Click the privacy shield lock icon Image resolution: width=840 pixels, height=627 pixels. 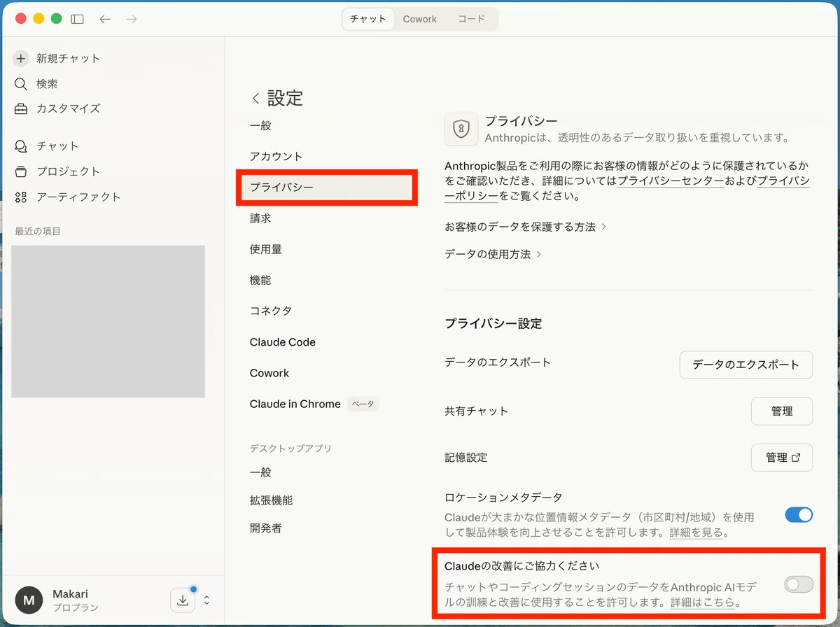click(x=461, y=129)
